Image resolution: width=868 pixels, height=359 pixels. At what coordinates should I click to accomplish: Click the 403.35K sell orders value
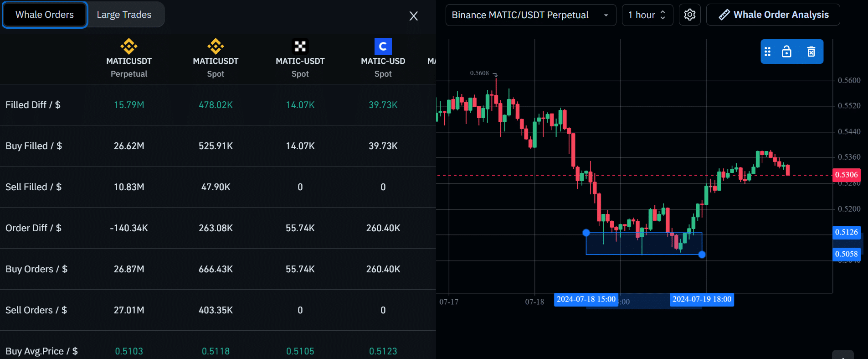[x=216, y=310]
